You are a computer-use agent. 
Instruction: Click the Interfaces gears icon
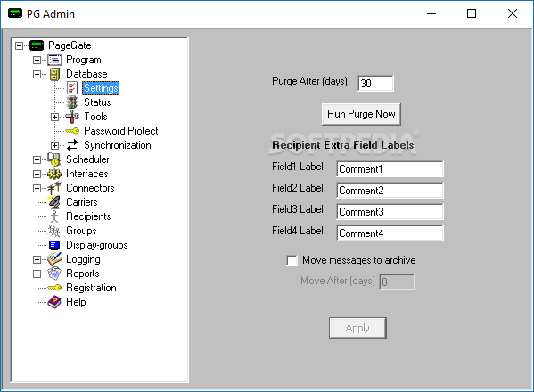[54, 174]
